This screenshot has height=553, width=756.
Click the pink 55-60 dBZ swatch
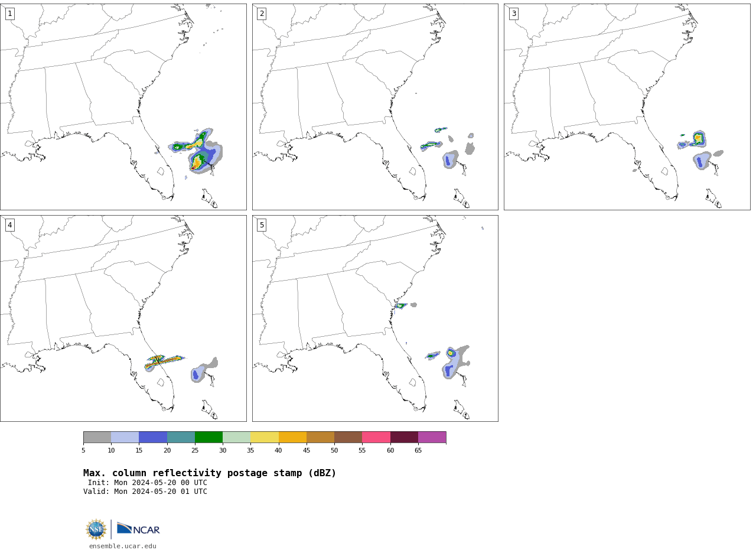376,437
